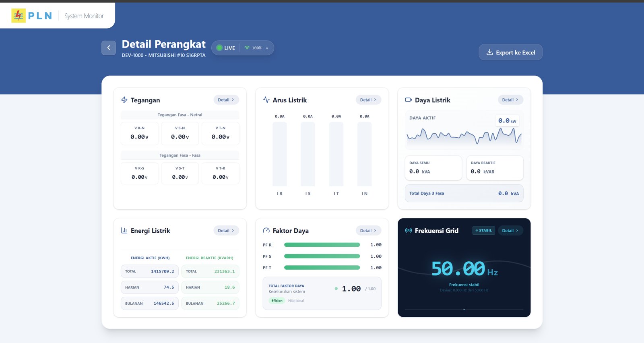
Task: Click the STABIL status badge
Action: click(484, 231)
